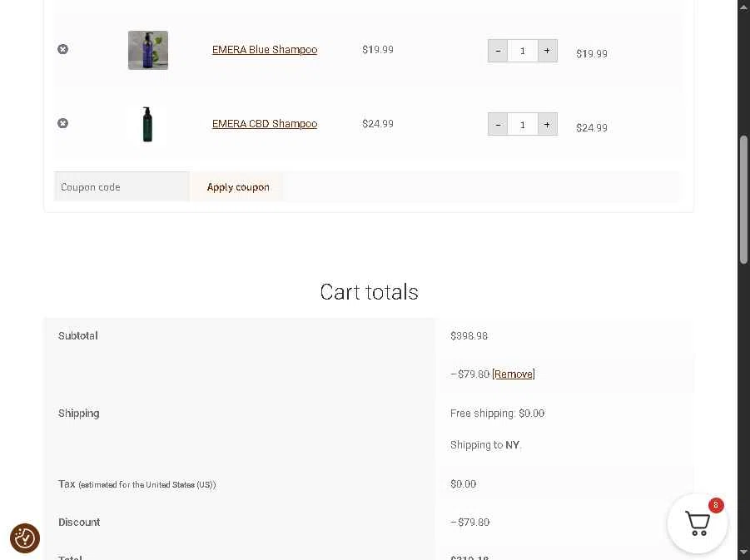The height and width of the screenshot is (560, 750).
Task: Click the Discount row label
Action: pyautogui.click(x=79, y=523)
